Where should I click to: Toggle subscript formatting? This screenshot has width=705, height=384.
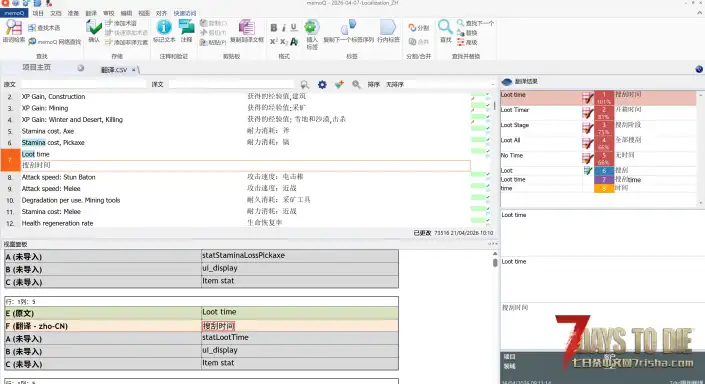(284, 42)
